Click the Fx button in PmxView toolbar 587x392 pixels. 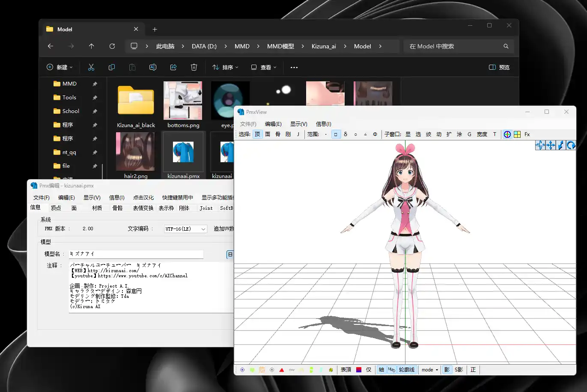[x=527, y=134]
